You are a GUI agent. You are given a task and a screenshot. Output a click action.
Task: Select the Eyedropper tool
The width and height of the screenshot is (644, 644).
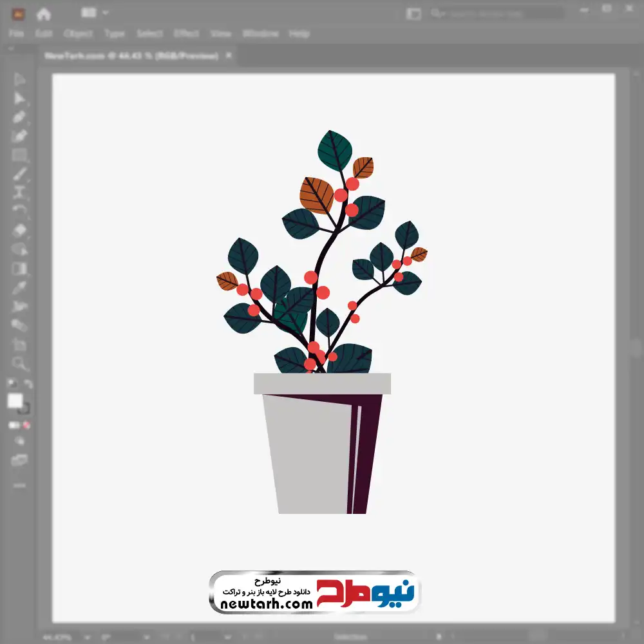19,287
